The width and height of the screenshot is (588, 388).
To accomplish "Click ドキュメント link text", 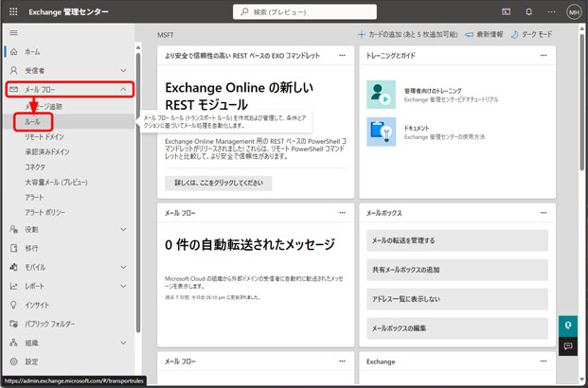I will point(417,128).
